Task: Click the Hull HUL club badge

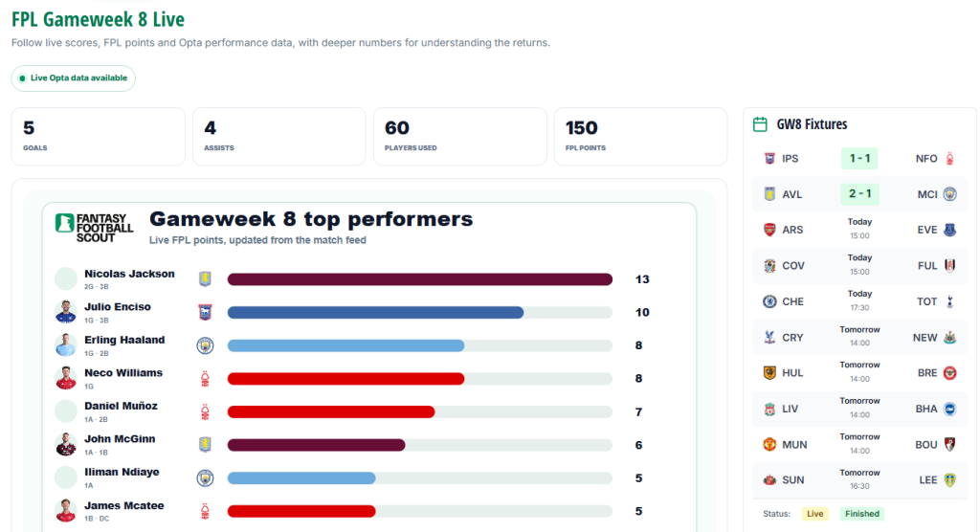Action: (770, 373)
